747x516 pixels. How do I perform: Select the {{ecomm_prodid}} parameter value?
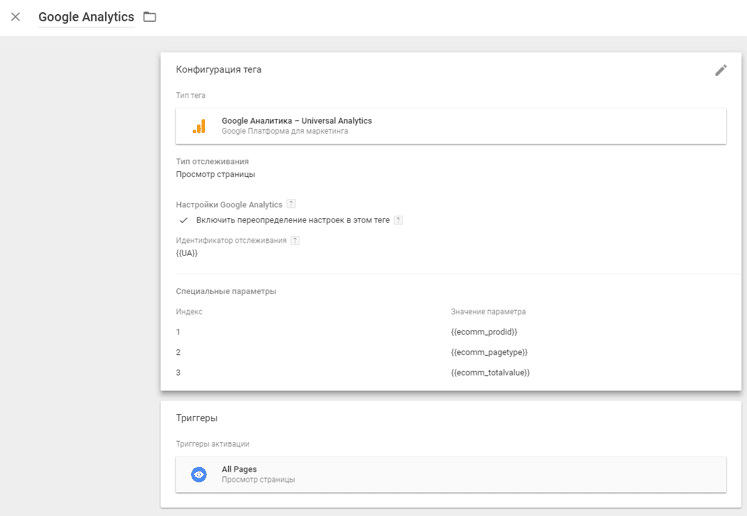point(484,332)
